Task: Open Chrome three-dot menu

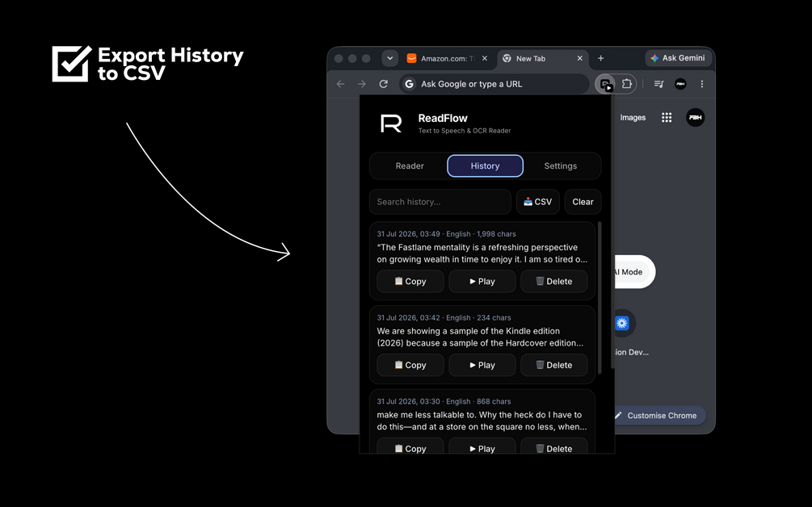Action: [701, 84]
